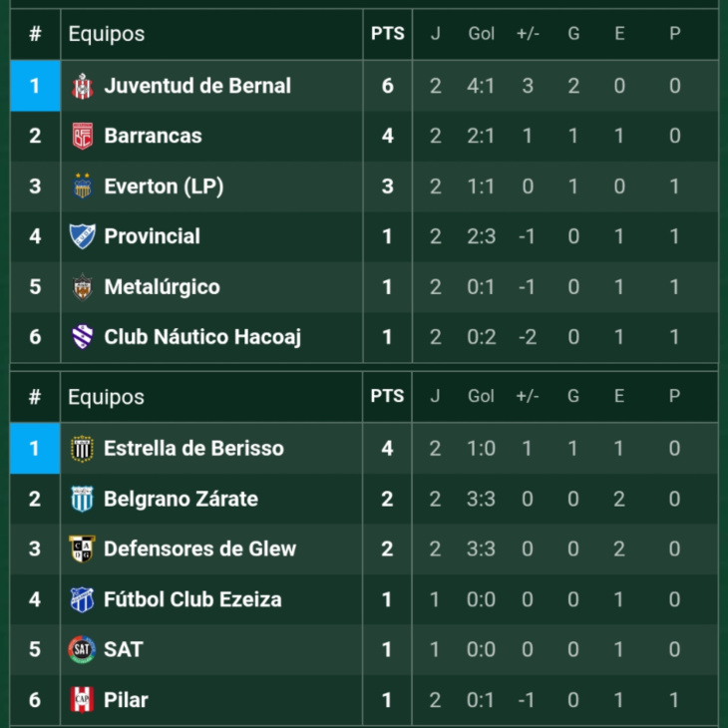Select the Gol column header in second table
The width and height of the screenshot is (728, 728).
pyautogui.click(x=481, y=396)
